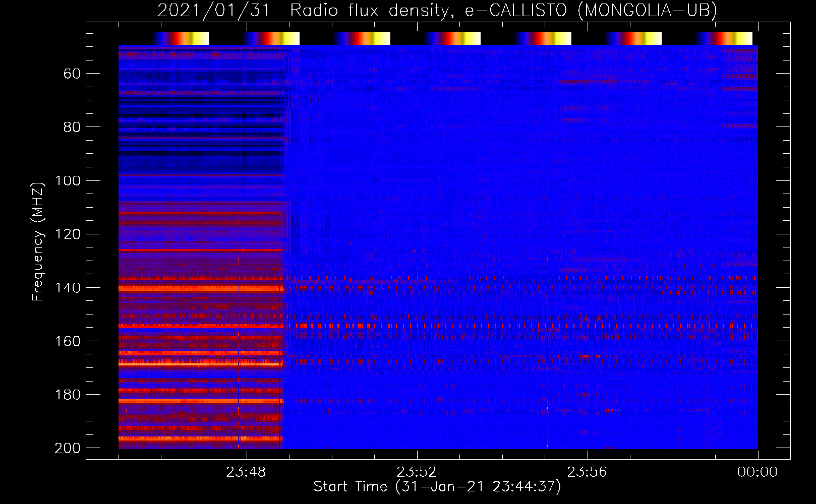
Task: Click the plot title '2021/01/31 Radio flux density'
Action: tap(437, 10)
